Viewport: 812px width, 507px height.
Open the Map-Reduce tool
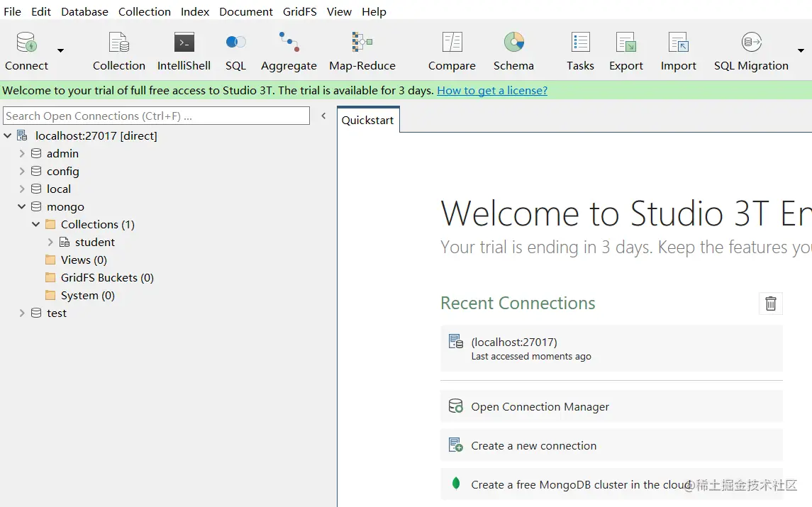pyautogui.click(x=362, y=42)
